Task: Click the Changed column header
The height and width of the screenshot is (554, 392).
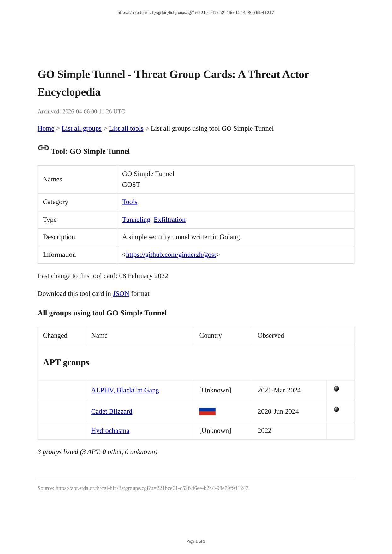Action: click(55, 335)
